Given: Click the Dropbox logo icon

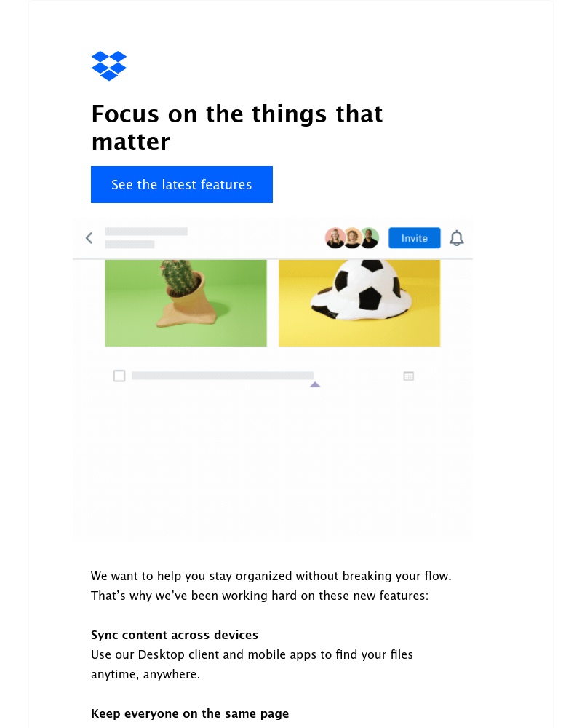Looking at the screenshot, I should [x=109, y=66].
